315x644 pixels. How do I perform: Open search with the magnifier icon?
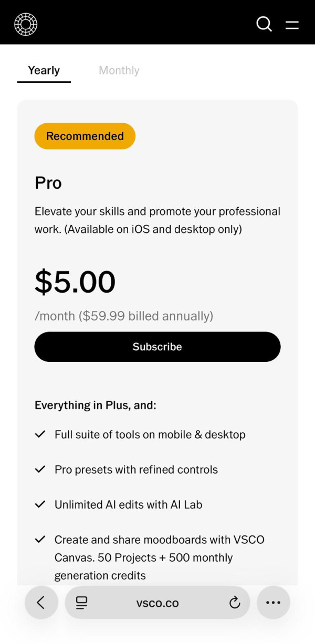(264, 24)
